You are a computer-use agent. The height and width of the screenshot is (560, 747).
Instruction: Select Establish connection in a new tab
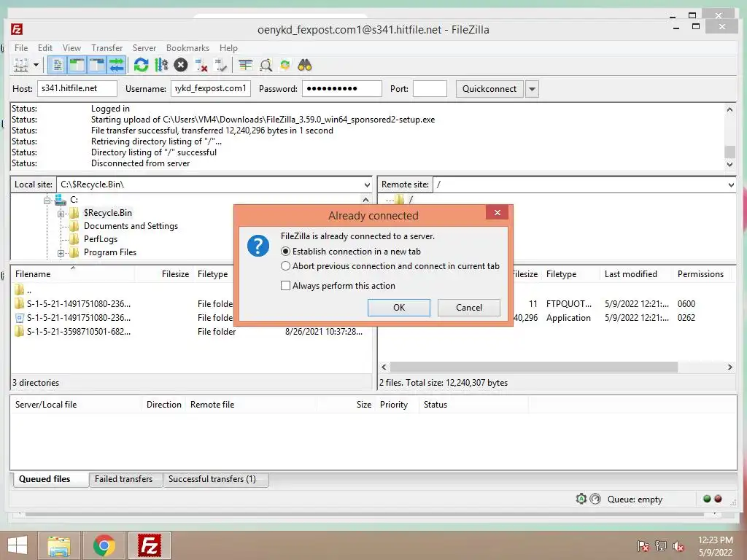(x=351, y=252)
